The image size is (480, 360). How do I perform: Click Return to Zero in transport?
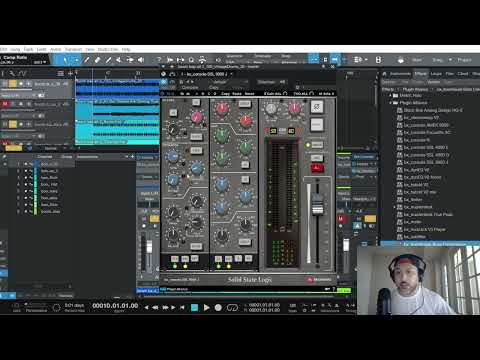[182, 307]
